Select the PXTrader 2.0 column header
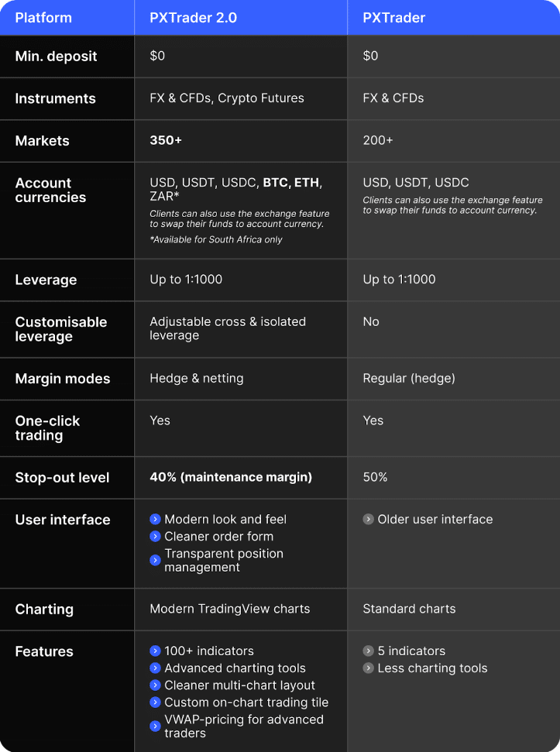 192,18
